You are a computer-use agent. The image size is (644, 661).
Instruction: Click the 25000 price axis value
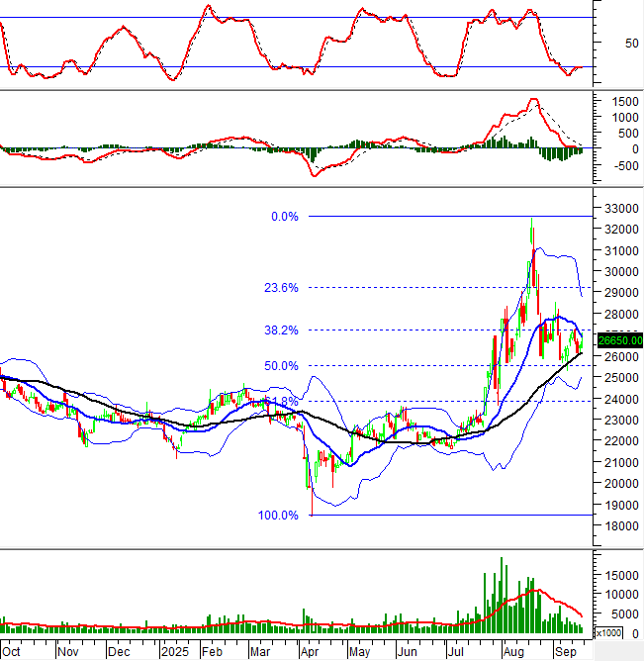point(621,378)
